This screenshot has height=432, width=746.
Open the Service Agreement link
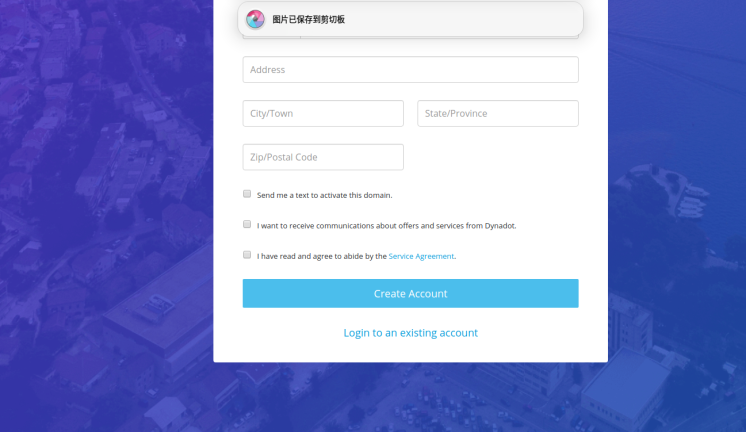[x=421, y=256]
